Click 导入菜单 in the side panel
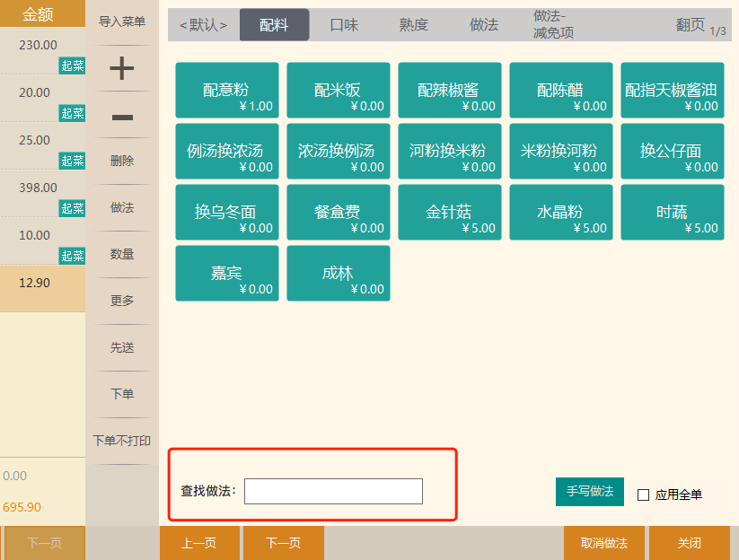 tap(122, 22)
